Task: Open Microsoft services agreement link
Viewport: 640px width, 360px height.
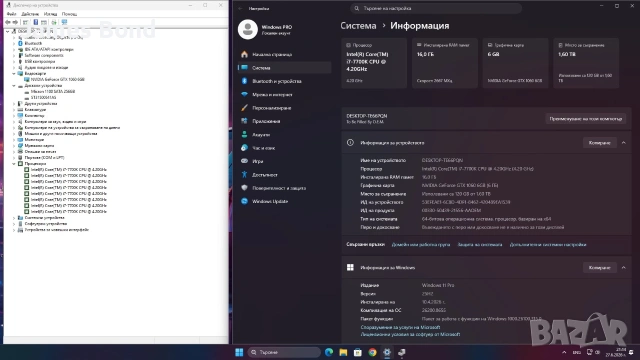Action: pos(400,327)
